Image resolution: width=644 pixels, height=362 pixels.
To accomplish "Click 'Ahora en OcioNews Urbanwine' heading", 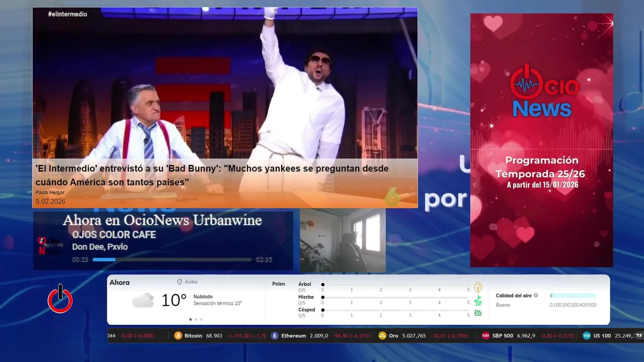I will coord(162,220).
